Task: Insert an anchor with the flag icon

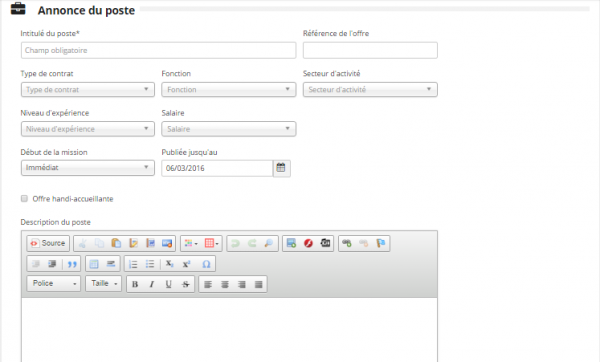Action: (381, 243)
